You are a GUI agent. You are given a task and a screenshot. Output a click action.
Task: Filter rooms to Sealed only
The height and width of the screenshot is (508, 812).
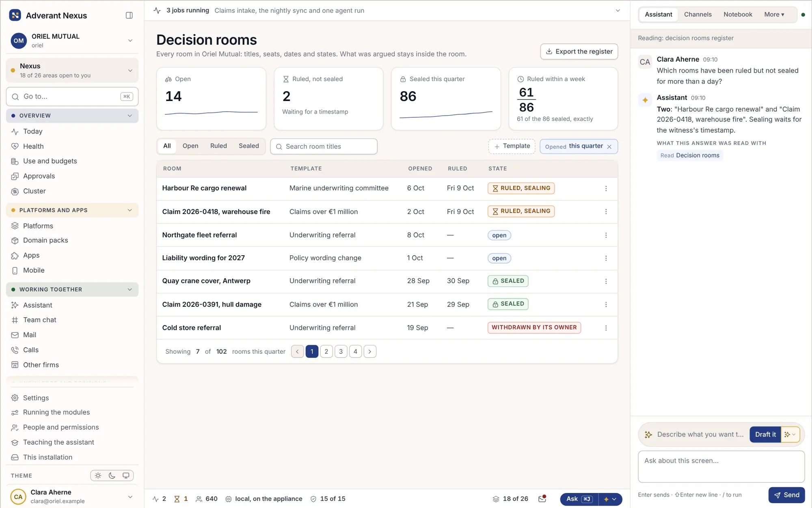[249, 146]
